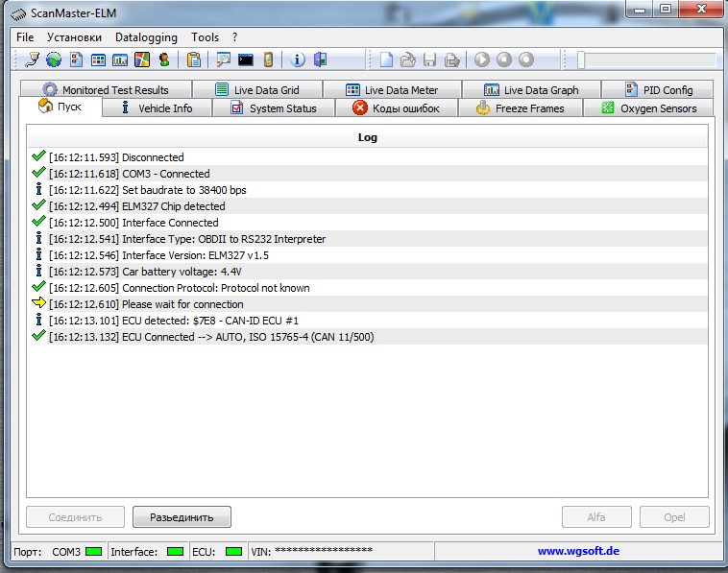Switch to the Live Data Graph tab
Screen dimensions: 728x573
531,90
